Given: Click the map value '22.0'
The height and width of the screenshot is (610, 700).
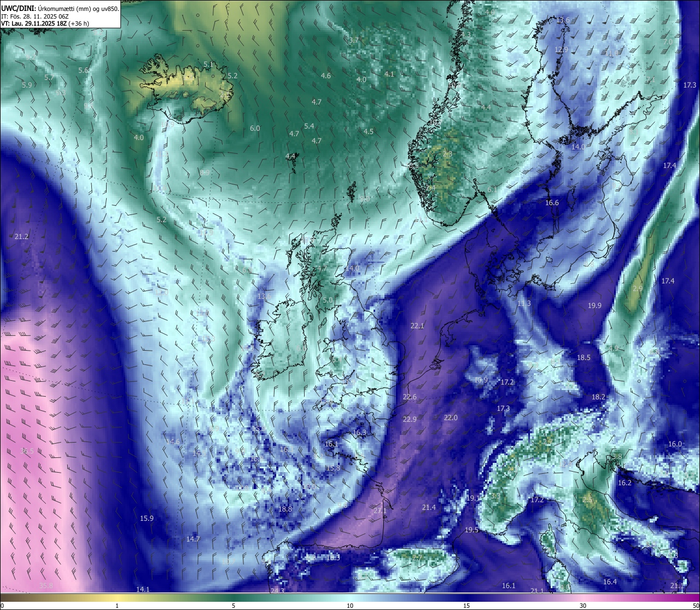Looking at the screenshot, I should point(451,417).
